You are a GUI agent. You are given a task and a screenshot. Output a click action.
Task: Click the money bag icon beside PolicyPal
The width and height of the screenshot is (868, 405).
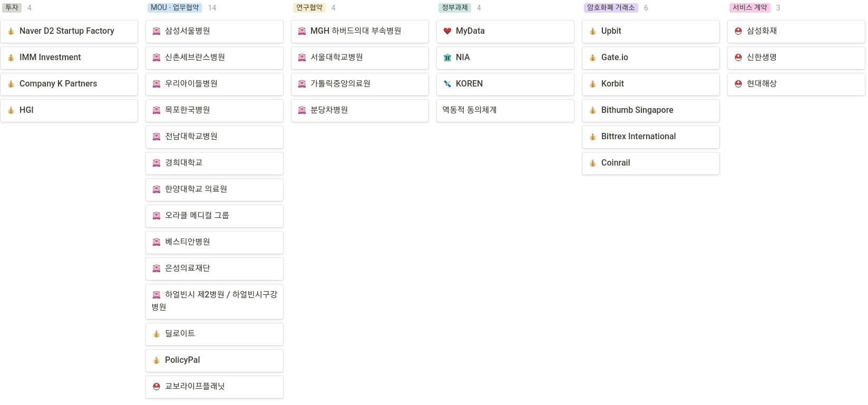pos(157,360)
